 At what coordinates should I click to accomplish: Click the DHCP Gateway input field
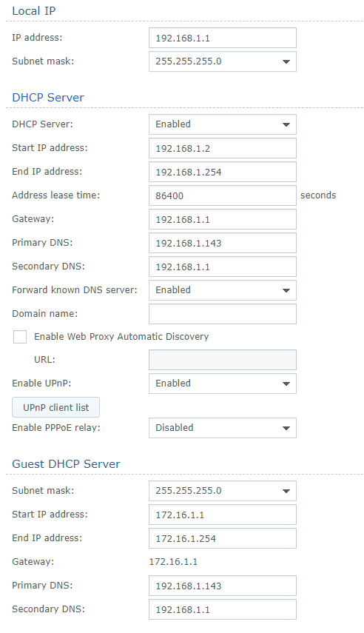pos(223,219)
